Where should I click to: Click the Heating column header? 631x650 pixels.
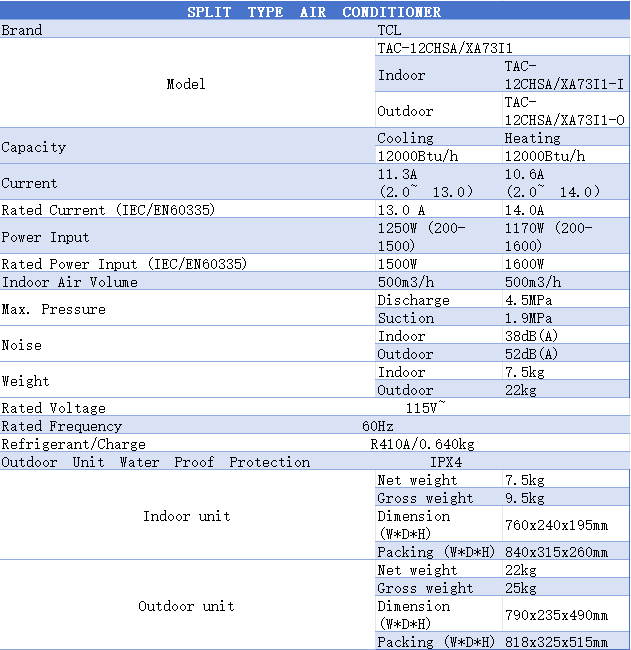click(532, 138)
